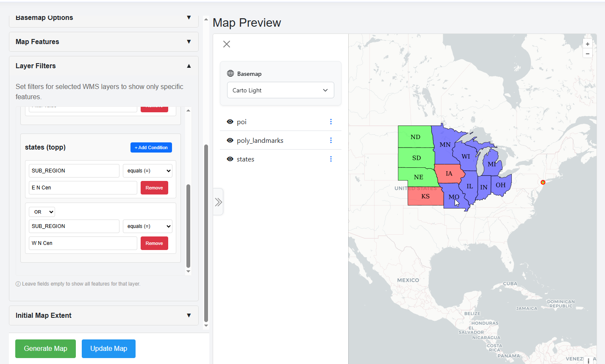Click the Map Preview heading
The image size is (605, 364).
coord(247,22)
